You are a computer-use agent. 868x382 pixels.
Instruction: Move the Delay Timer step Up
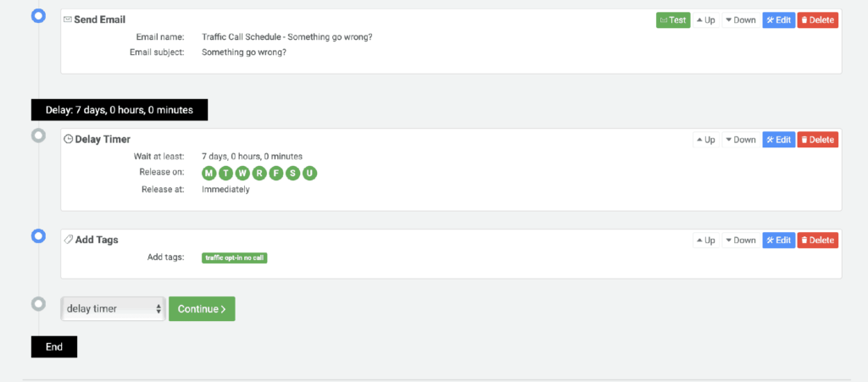706,140
